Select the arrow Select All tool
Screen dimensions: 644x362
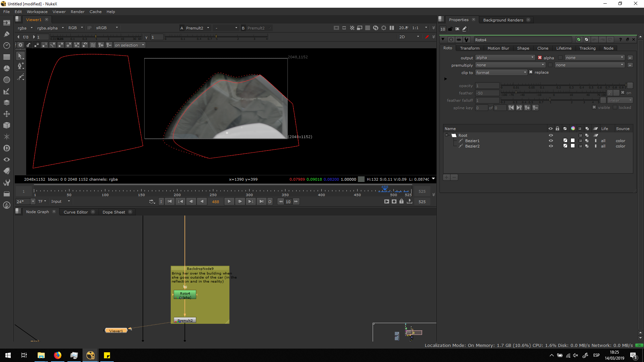coord(20,56)
